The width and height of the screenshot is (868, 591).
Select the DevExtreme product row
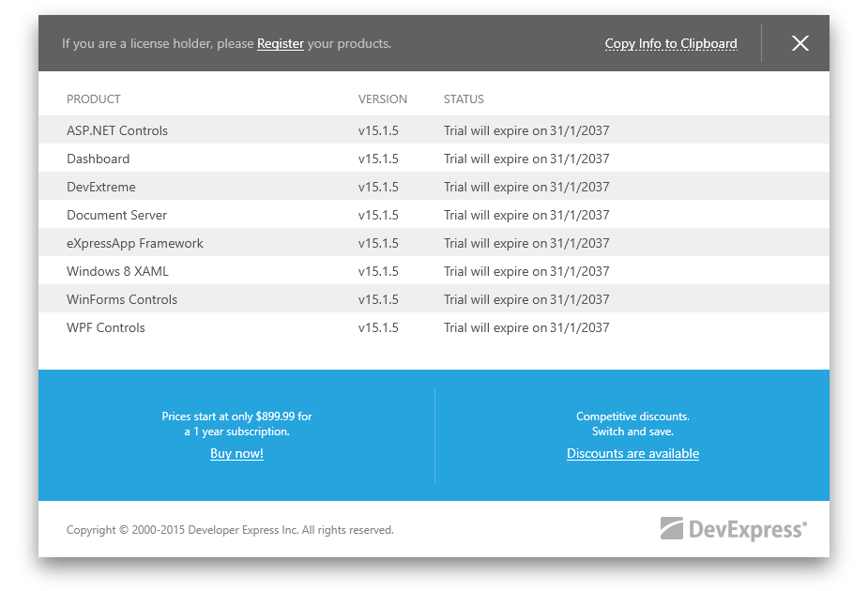[x=101, y=187]
